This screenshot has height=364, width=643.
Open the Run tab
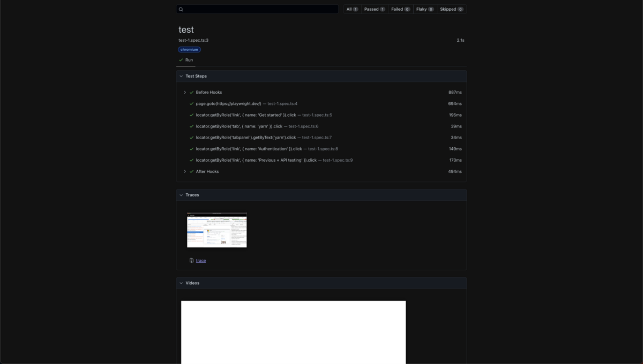pyautogui.click(x=185, y=60)
